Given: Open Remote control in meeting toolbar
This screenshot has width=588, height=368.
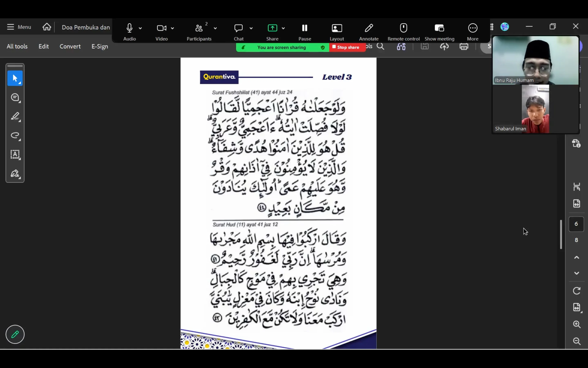Looking at the screenshot, I should (404, 32).
